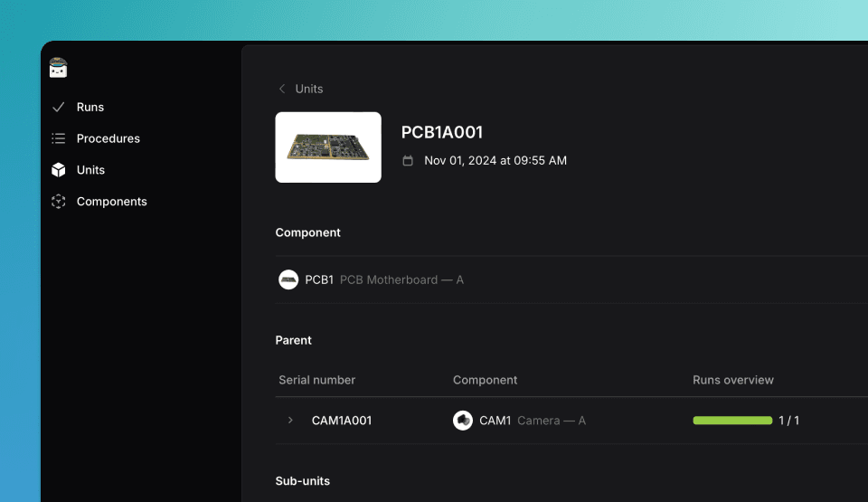The height and width of the screenshot is (502, 868).
Task: Click the Runs overview column header
Action: tap(733, 380)
